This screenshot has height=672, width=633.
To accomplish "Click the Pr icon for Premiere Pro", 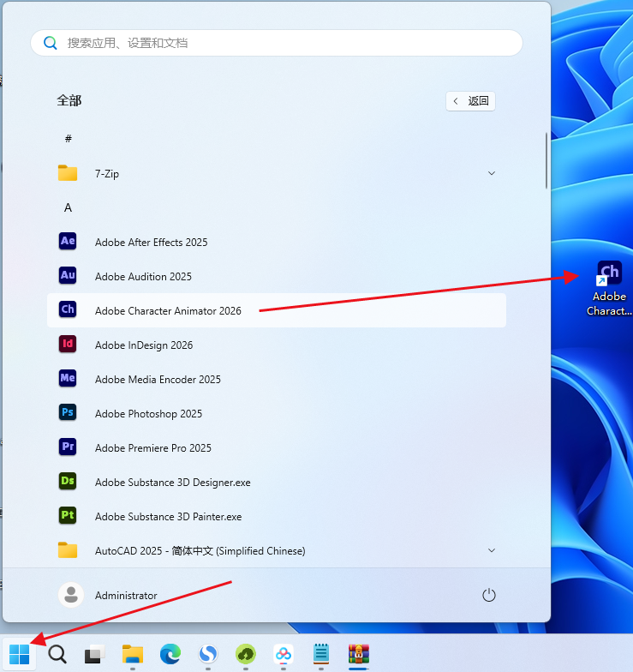I will pyautogui.click(x=68, y=447).
